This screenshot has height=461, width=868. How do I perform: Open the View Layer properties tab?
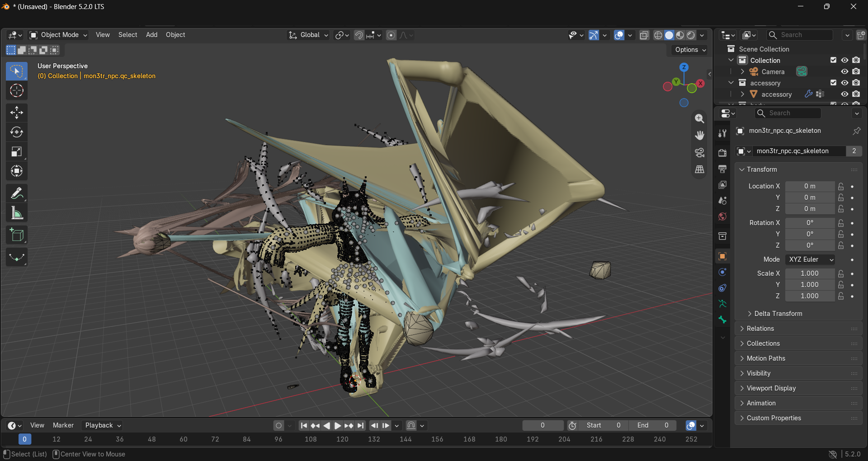722,185
